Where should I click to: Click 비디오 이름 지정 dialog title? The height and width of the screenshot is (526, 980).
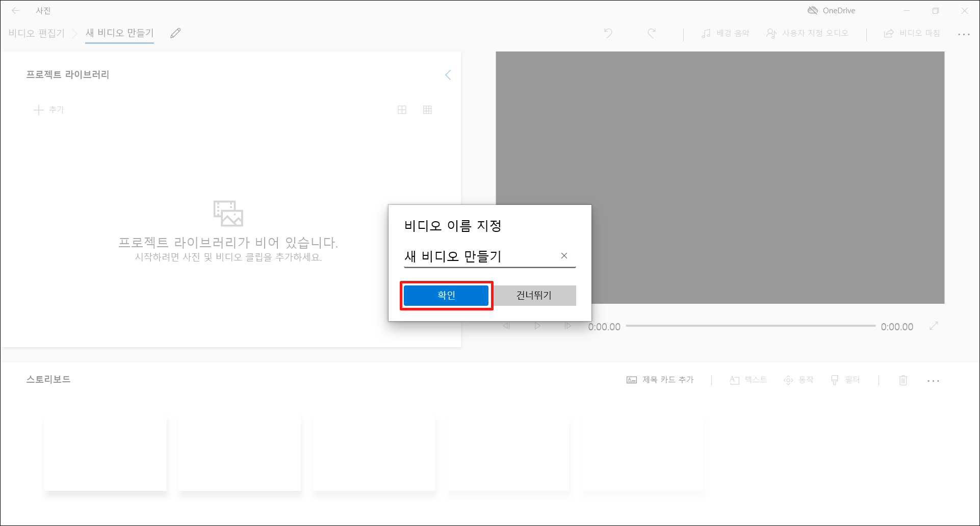click(x=453, y=225)
